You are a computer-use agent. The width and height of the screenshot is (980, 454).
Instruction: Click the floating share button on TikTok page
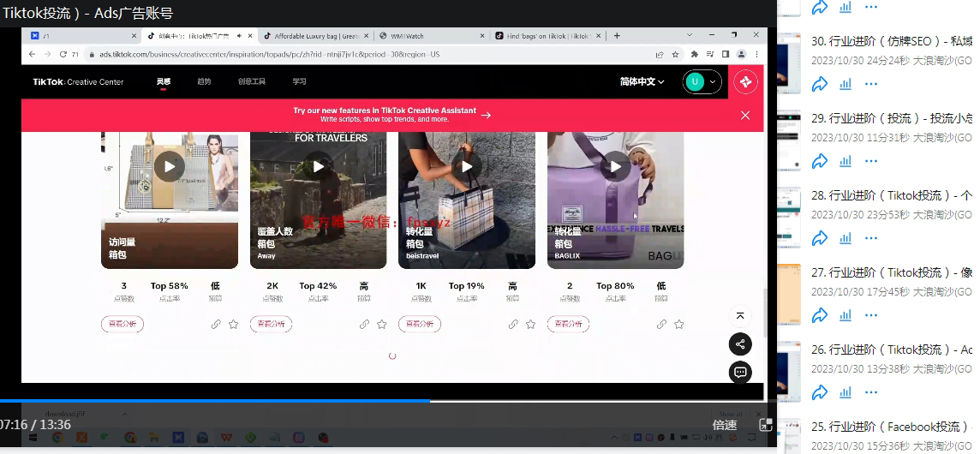pos(740,344)
